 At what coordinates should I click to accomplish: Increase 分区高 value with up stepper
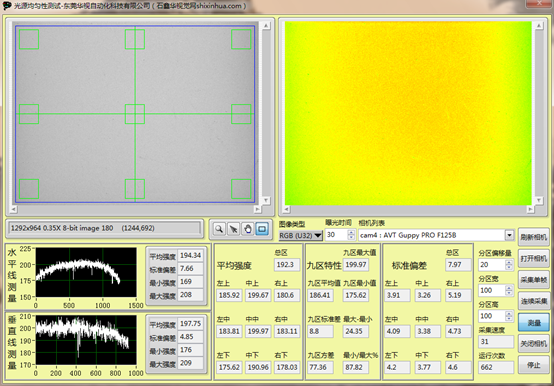(509, 313)
